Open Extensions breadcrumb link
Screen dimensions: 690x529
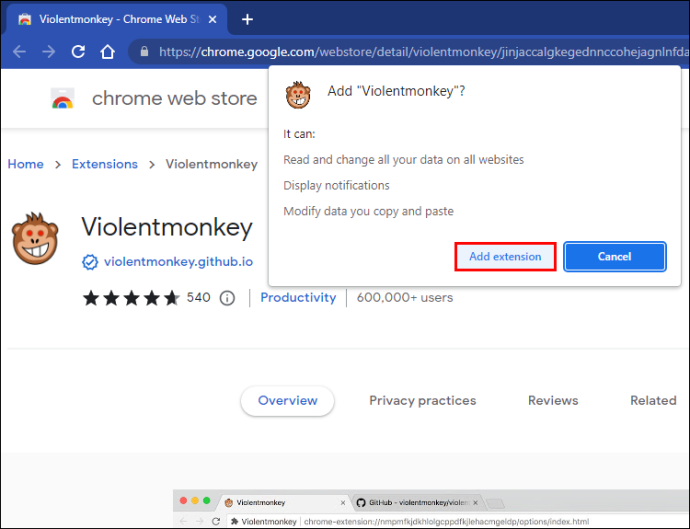click(x=105, y=164)
